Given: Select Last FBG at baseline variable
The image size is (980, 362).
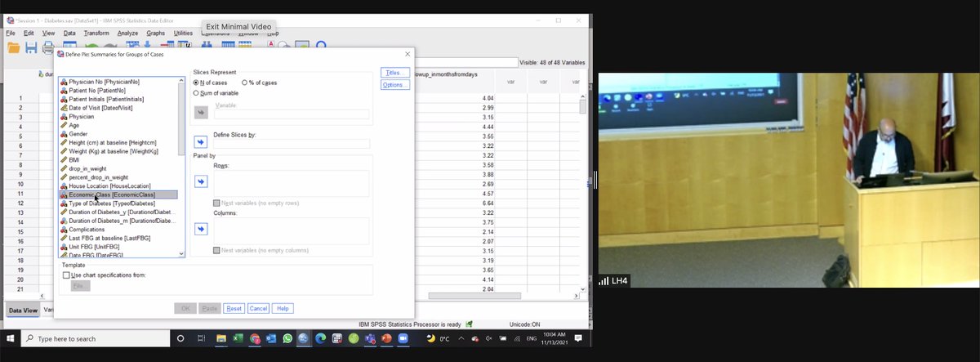Looking at the screenshot, I should (x=110, y=238).
